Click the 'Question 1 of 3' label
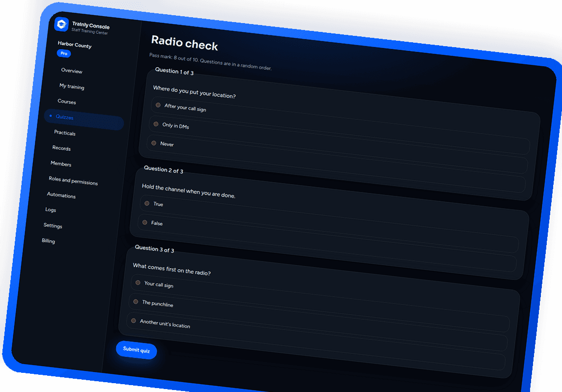 [174, 71]
